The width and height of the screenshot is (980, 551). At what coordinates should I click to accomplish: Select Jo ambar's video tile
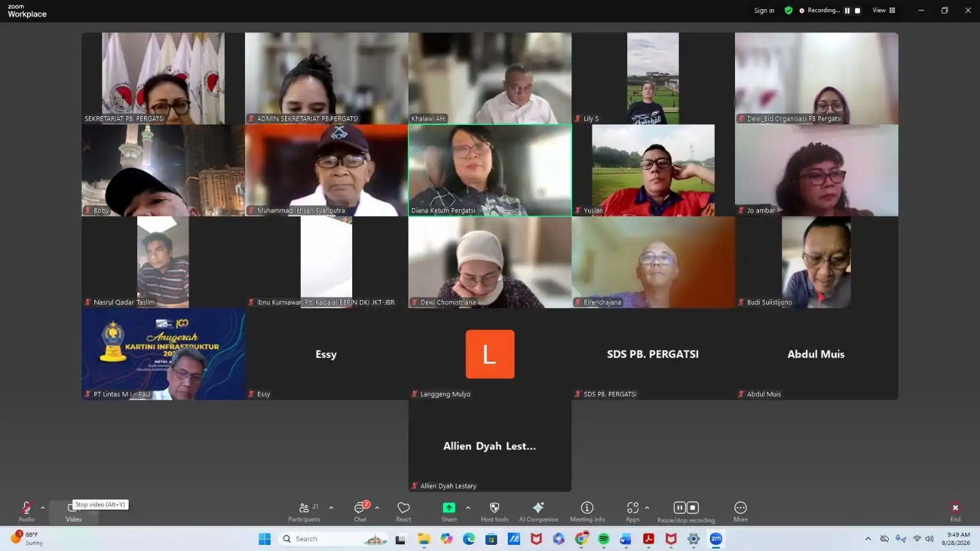816,170
